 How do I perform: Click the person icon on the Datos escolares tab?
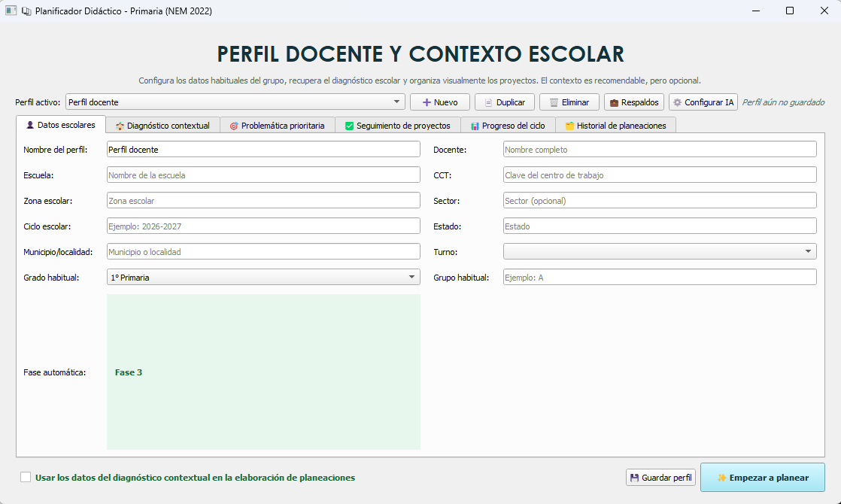tap(30, 125)
